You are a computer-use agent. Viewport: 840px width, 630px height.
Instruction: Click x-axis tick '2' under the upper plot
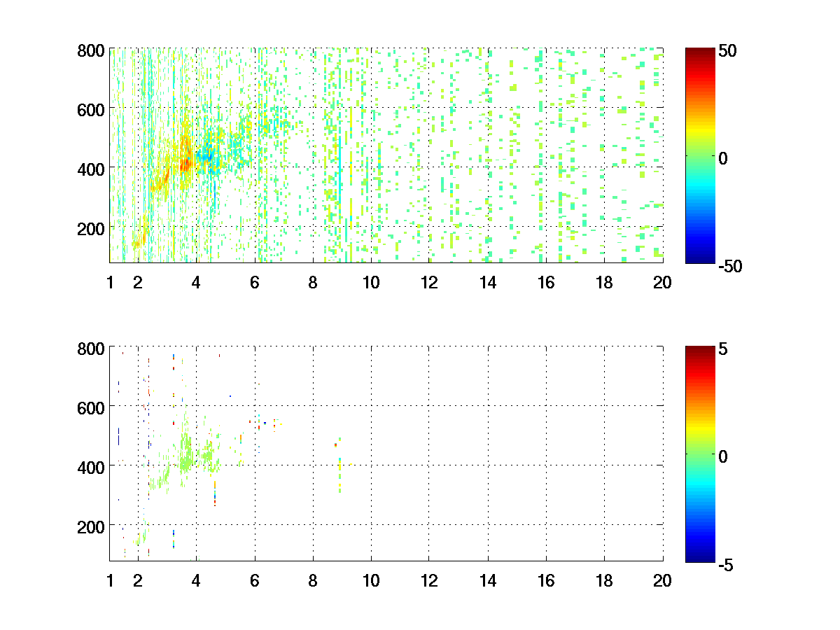[x=138, y=283]
